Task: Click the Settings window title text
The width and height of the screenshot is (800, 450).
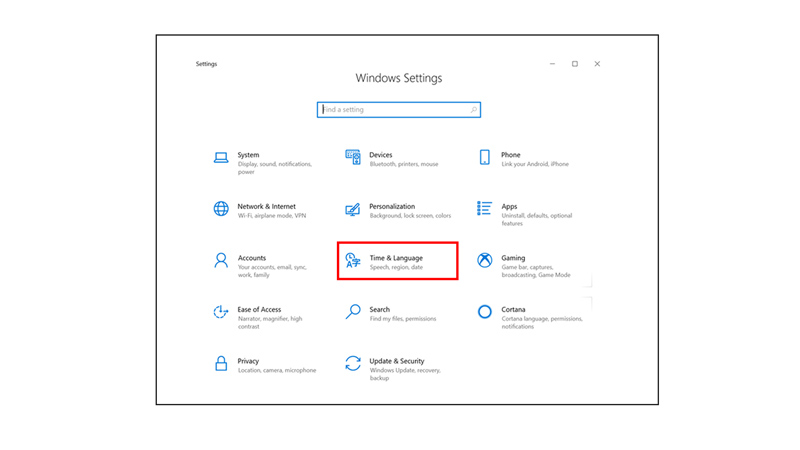Action: (206, 64)
